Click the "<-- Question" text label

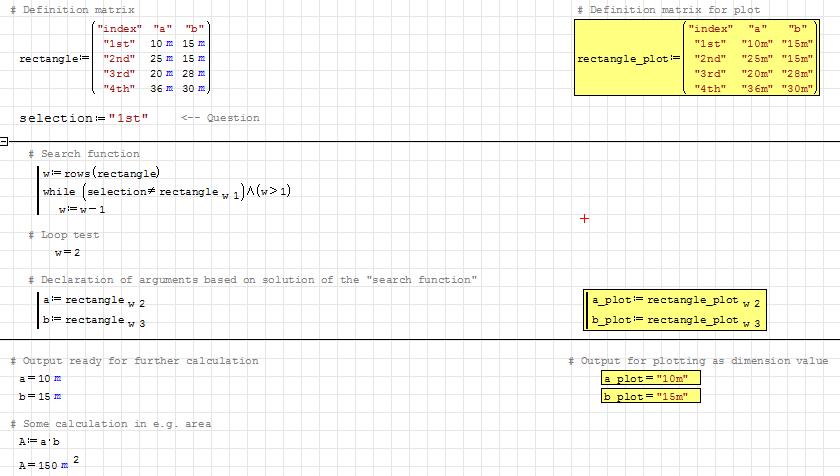coord(220,118)
